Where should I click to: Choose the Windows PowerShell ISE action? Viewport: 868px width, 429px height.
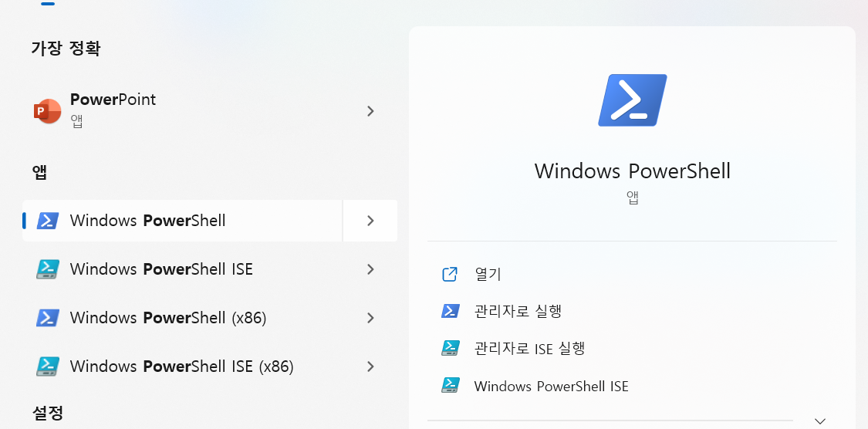click(552, 386)
